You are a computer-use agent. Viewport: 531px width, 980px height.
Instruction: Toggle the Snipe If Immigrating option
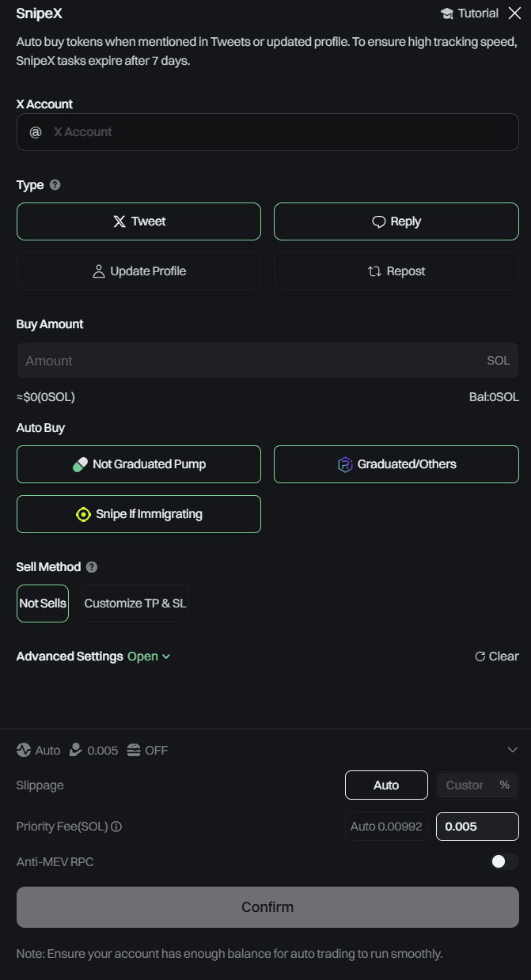pyautogui.click(x=138, y=514)
